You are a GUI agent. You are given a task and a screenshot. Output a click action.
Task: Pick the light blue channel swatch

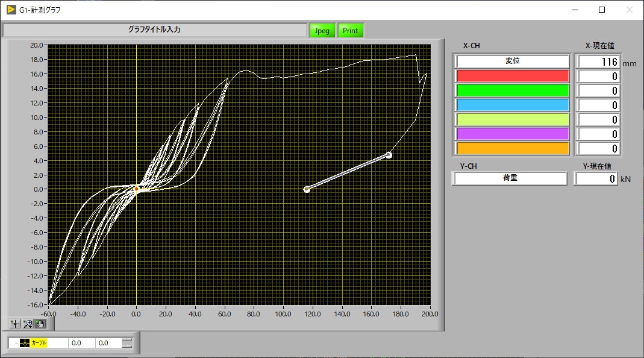coord(512,105)
